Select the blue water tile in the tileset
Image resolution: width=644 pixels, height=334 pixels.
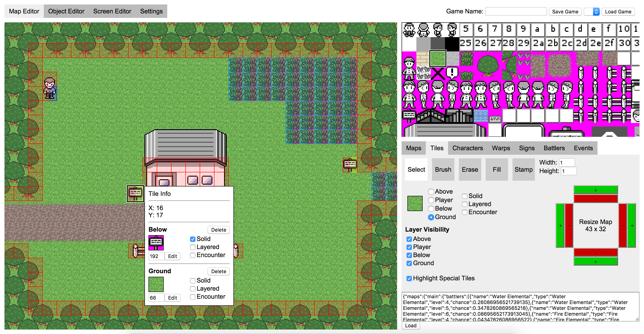(481, 116)
